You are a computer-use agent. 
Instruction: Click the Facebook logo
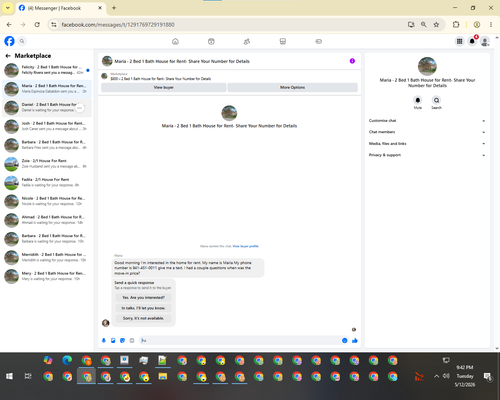[9, 41]
